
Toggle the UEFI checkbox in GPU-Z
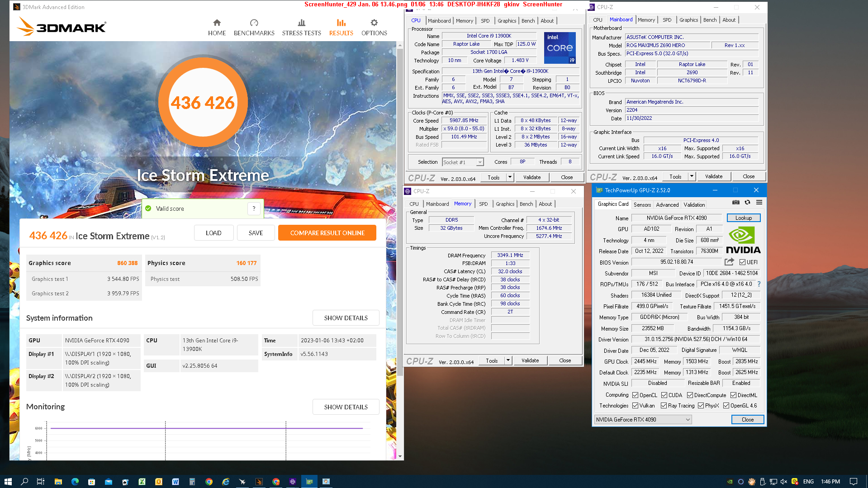742,262
